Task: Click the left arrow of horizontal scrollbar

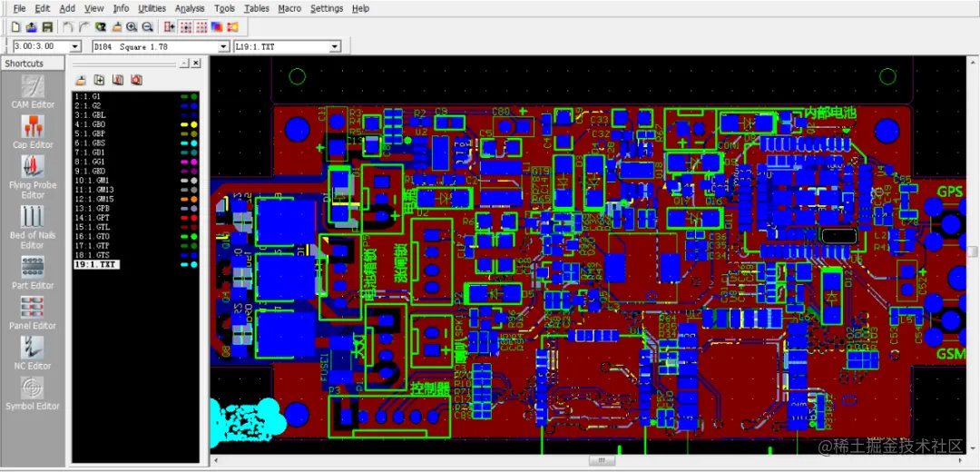Action: click(216, 461)
